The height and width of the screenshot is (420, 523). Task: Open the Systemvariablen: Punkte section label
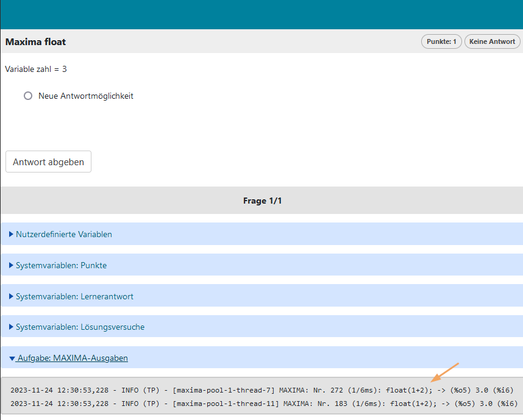tap(61, 265)
